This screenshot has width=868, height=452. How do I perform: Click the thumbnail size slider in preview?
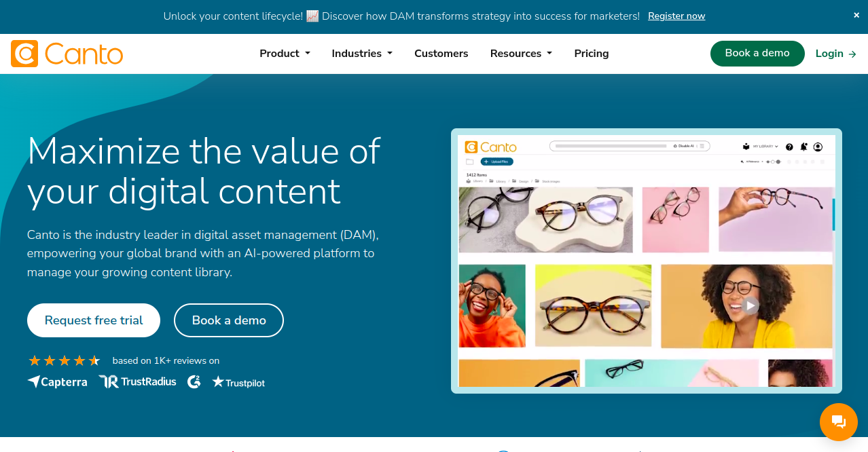click(x=773, y=162)
